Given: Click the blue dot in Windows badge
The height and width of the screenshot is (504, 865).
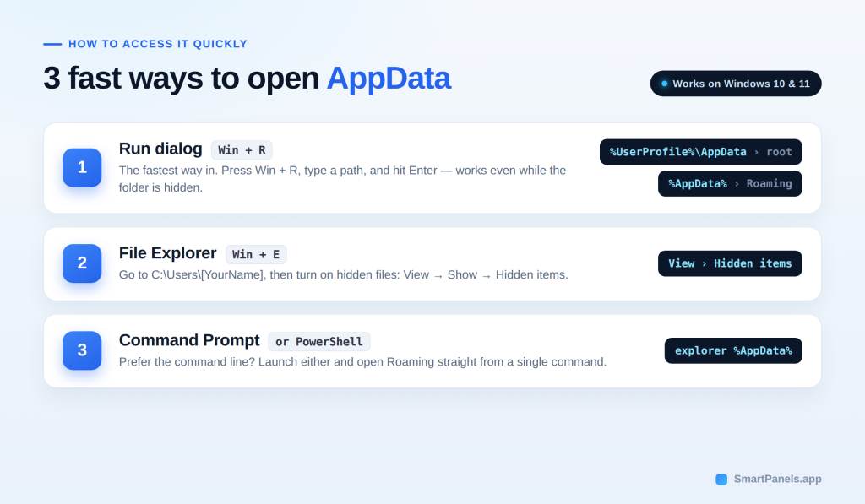Looking at the screenshot, I should [x=664, y=84].
